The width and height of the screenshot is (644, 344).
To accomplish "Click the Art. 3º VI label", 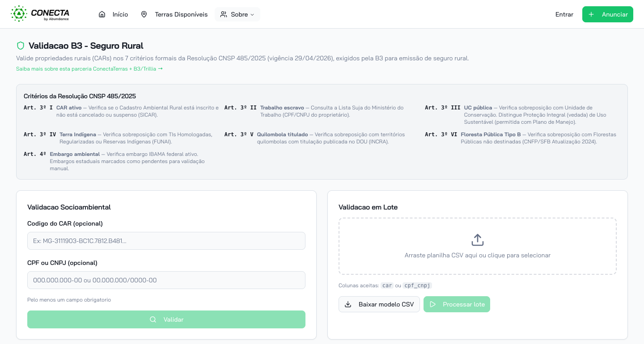I will (x=441, y=134).
